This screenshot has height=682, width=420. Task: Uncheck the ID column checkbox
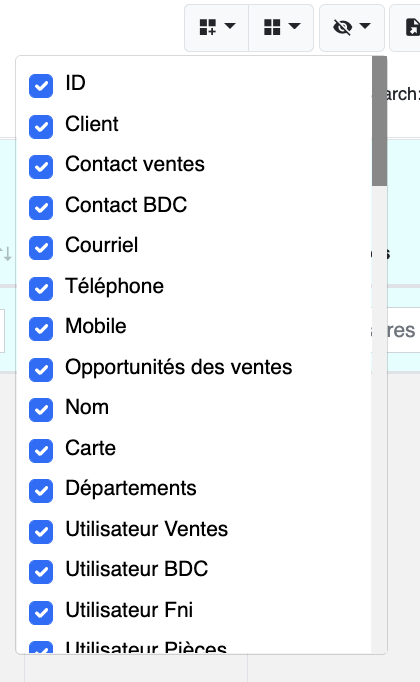(41, 86)
